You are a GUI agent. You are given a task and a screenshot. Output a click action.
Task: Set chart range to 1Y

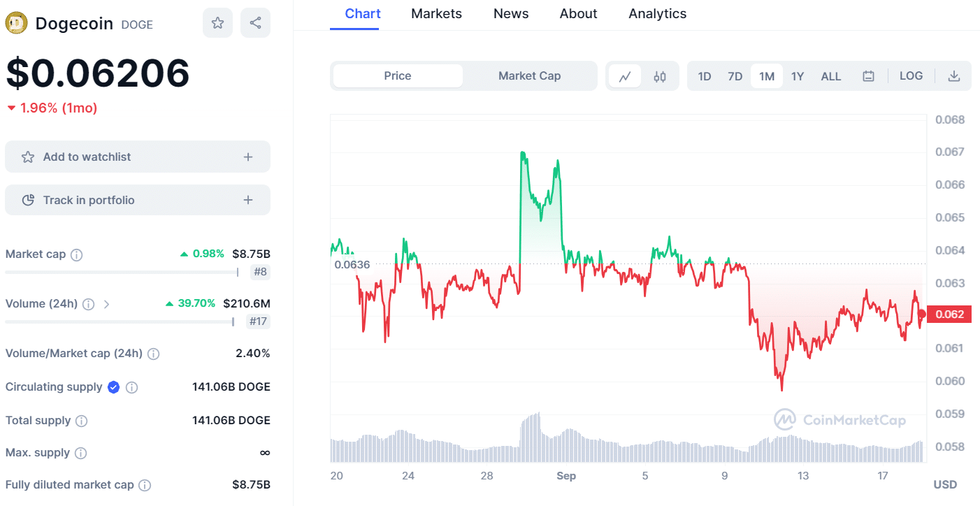[798, 76]
